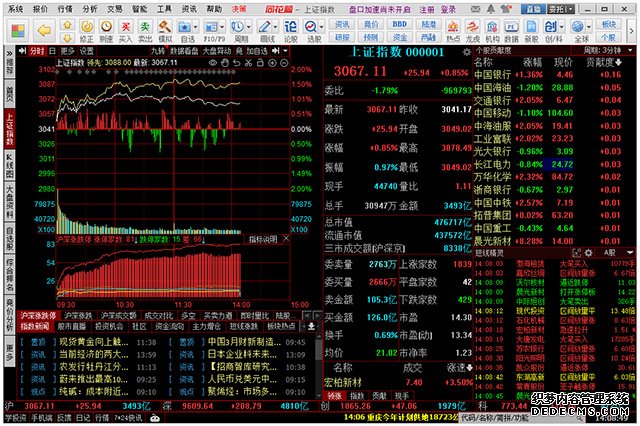Image resolution: width=640 pixels, height=426 pixels.
Task: Switch chart to 日 daily view
Action: tap(52, 51)
